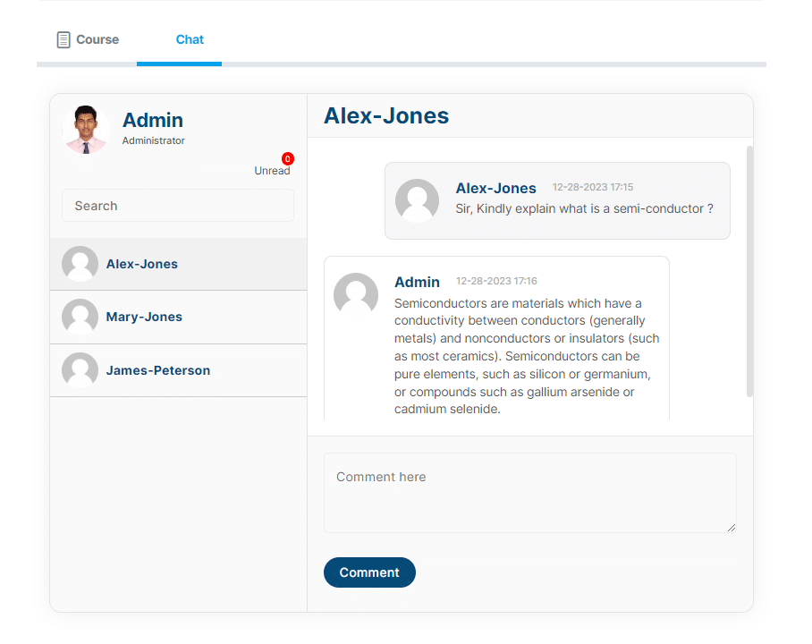
Task: Click Admin avatar in reply message
Action: [356, 295]
